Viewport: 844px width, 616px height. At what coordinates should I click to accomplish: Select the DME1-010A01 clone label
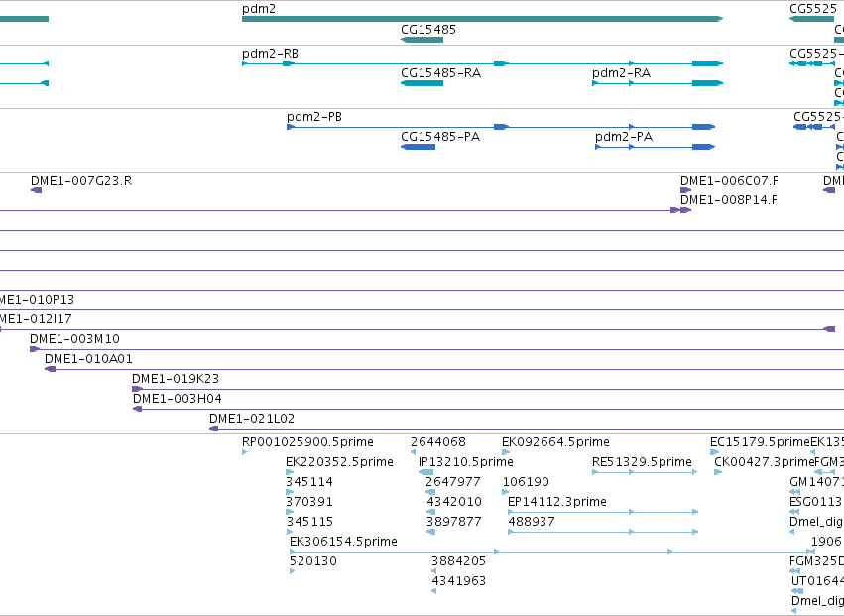pyautogui.click(x=88, y=359)
